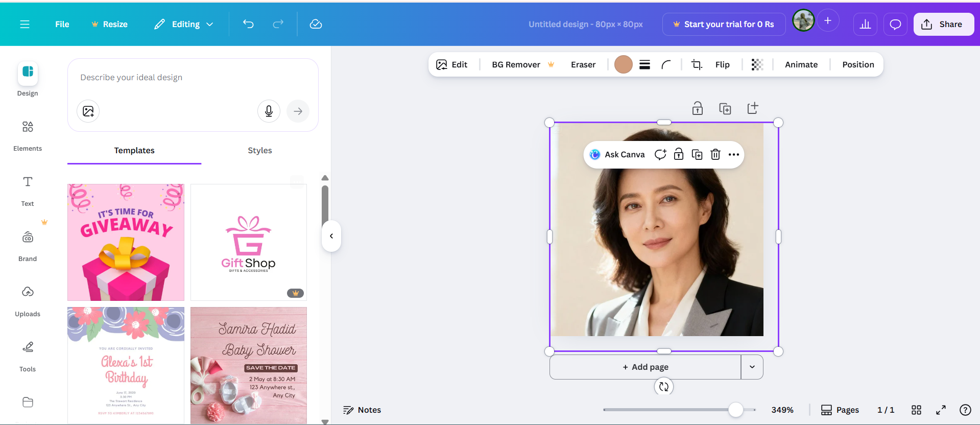This screenshot has width=980, height=425.
Task: Collapse the side panel with the arrow
Action: click(331, 236)
